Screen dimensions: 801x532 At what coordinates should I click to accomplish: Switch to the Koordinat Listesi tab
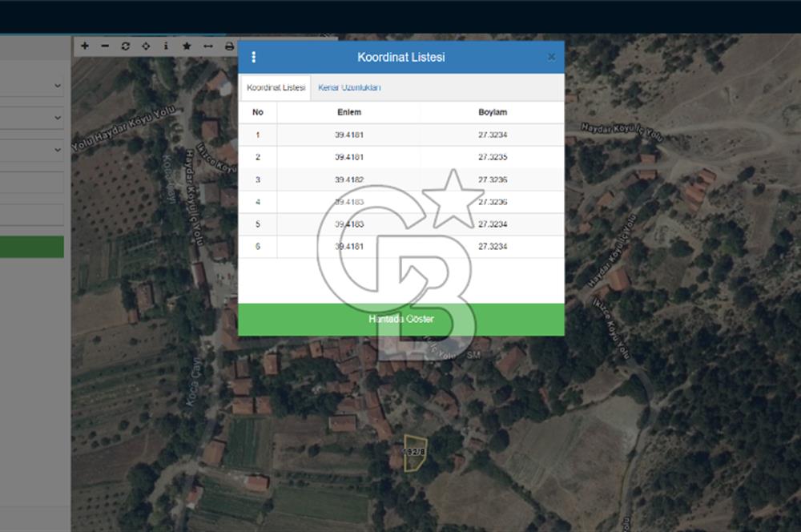pyautogui.click(x=276, y=87)
